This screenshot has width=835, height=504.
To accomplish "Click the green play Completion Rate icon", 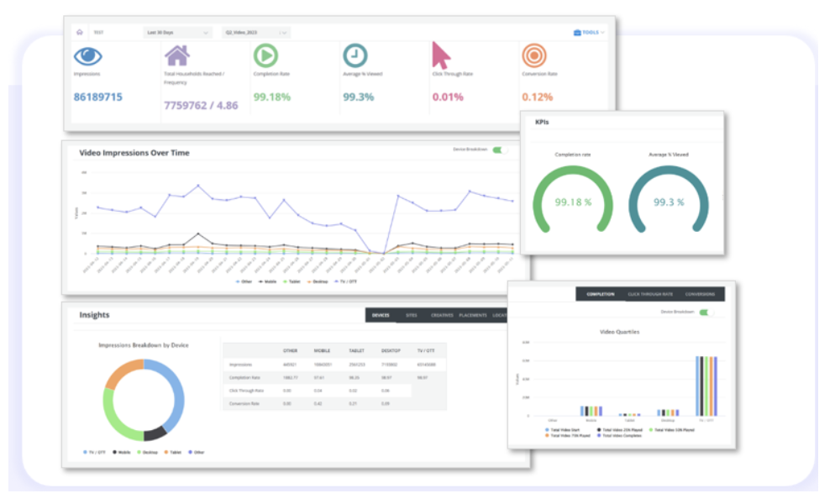I will pyautogui.click(x=265, y=56).
